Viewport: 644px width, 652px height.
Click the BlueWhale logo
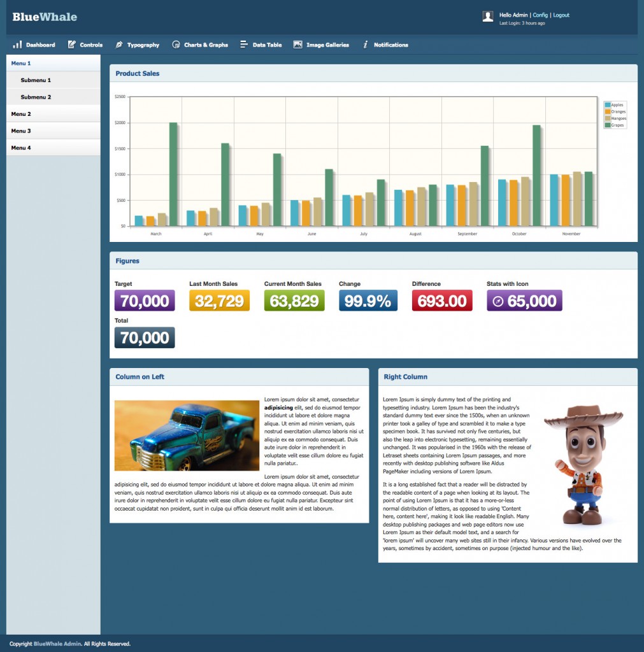pos(45,17)
